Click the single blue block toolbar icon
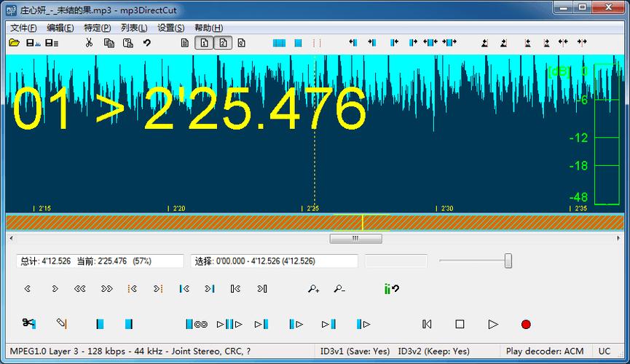 point(298,42)
